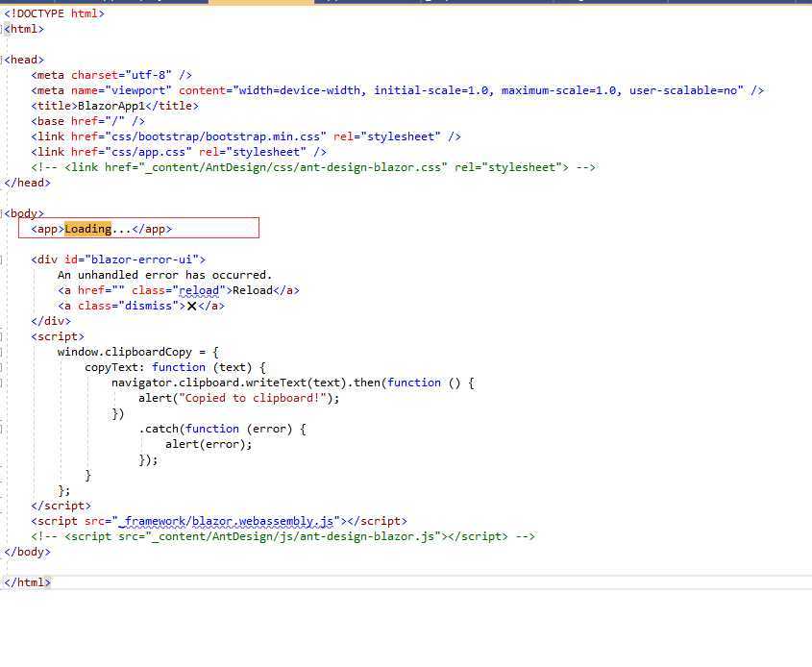The image size is (812, 667).
Task: Collapse the blazor-error-ui div outline marker
Action: [x=2, y=259]
